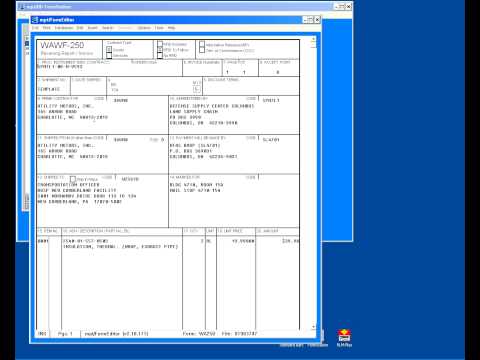
Task: Click the mpdFormEditor title bar application icon
Action: (x=35, y=20)
